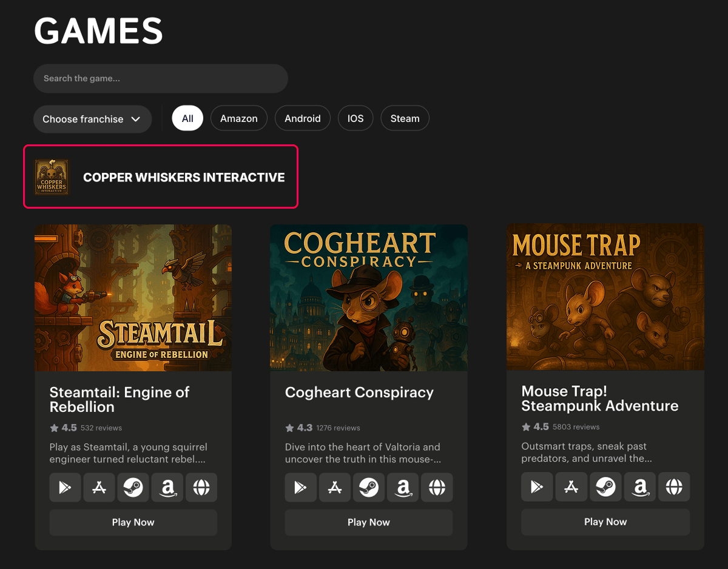Click Copper Whiskers Interactive logo
Image resolution: width=728 pixels, height=569 pixels.
coord(52,177)
